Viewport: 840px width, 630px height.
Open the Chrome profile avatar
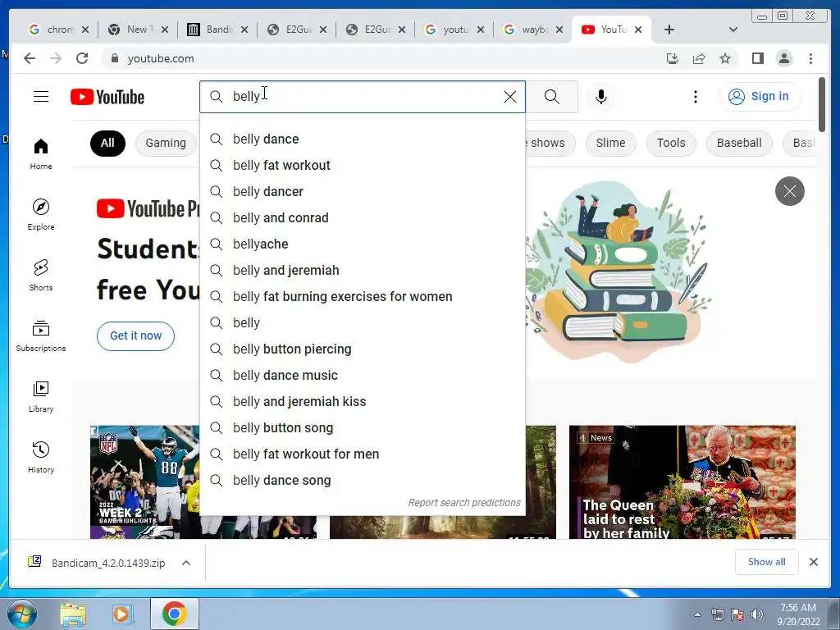click(x=783, y=58)
